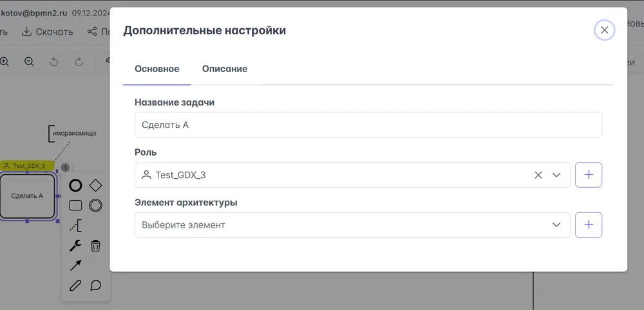Append a gateway diamond
The image size is (644, 310).
(95, 185)
